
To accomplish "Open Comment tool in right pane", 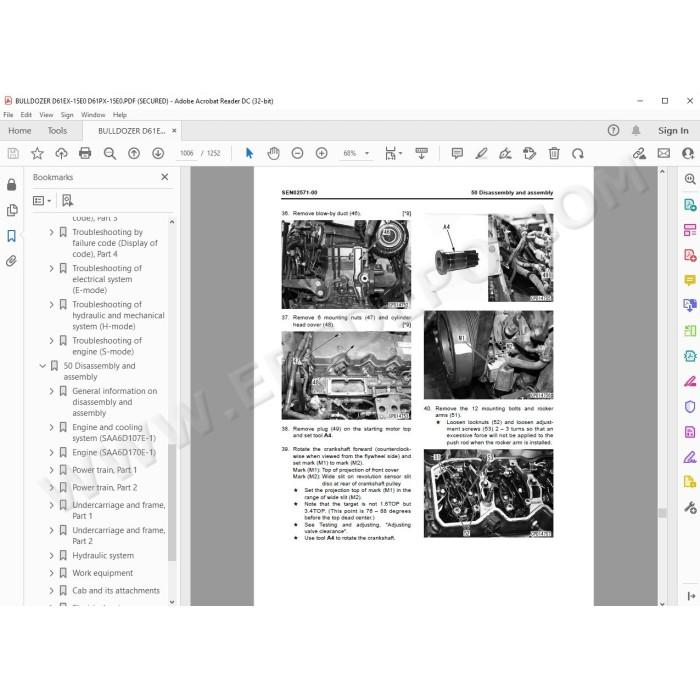I will pos(690,280).
